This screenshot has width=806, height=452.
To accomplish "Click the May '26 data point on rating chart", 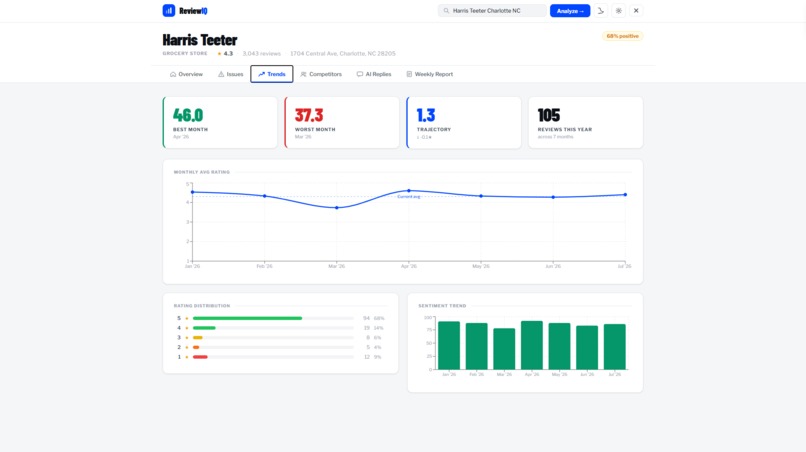I will point(481,196).
